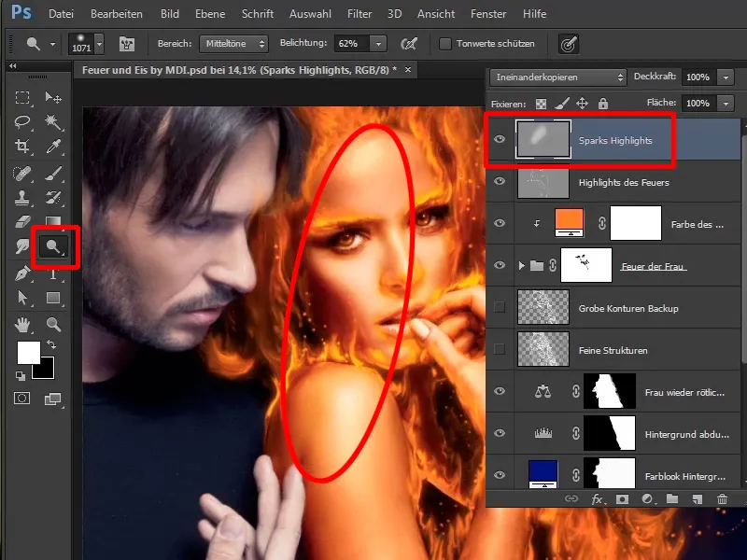Viewport: 747px width, 560px height.
Task: Select the Path Selection tool
Action: click(21, 298)
